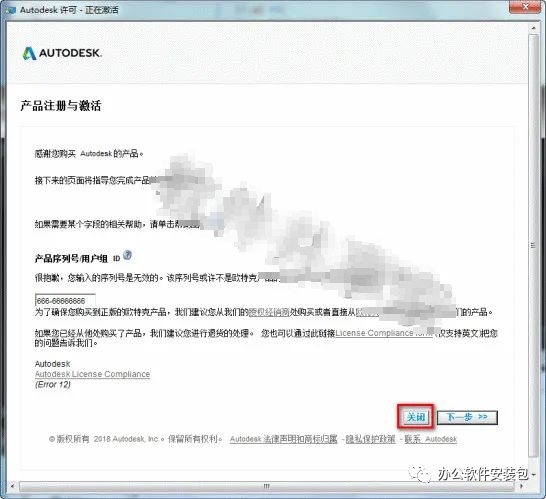Close the Autodesk licensing window

click(x=526, y=6)
